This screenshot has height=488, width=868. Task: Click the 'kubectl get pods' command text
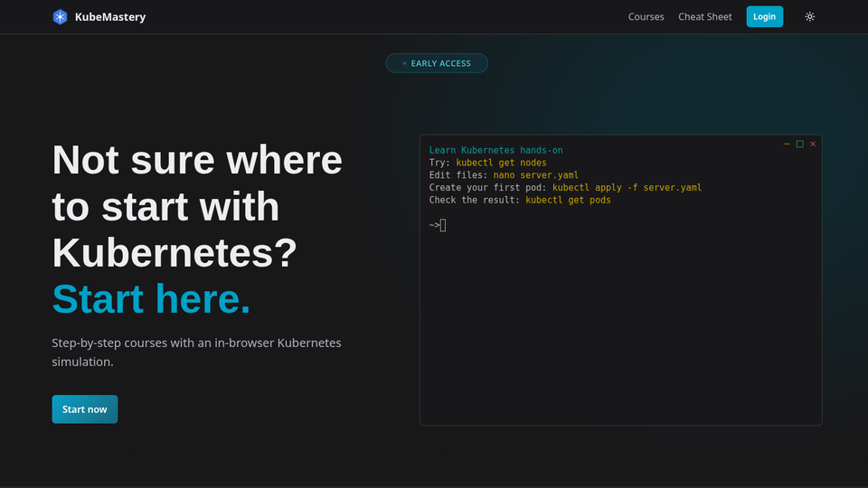coord(568,201)
